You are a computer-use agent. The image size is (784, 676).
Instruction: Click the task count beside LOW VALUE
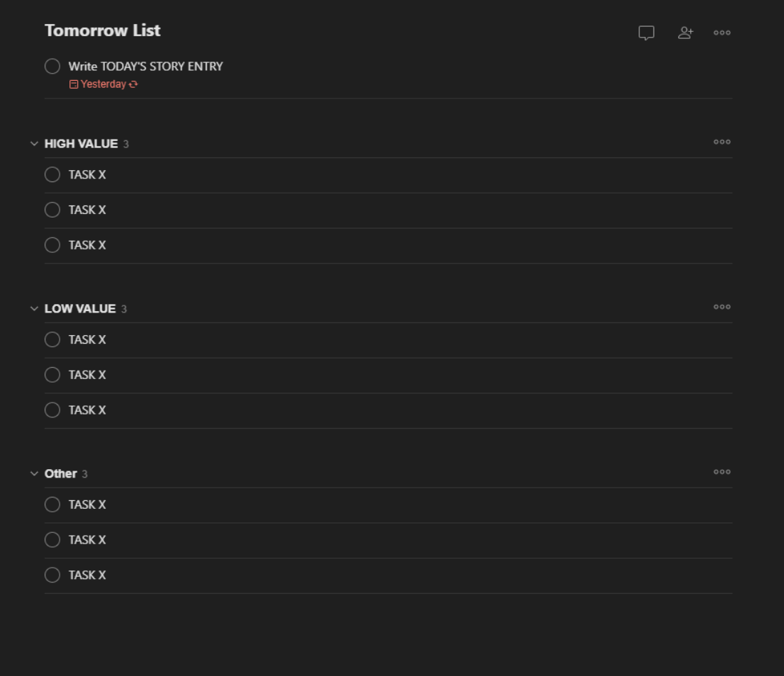124,309
